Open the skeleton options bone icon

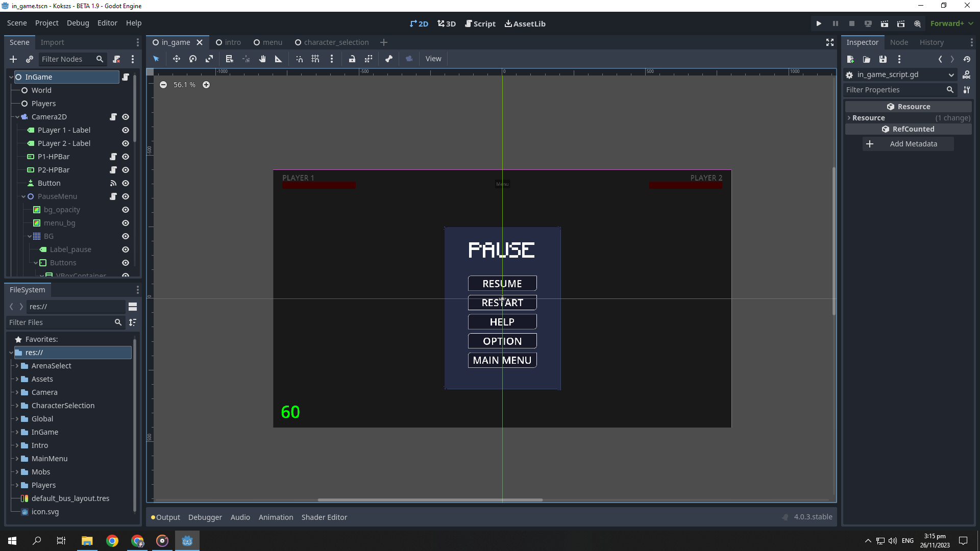389,59
